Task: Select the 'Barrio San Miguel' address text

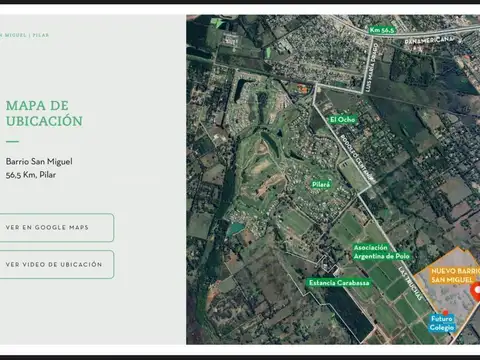Action: 39,162
